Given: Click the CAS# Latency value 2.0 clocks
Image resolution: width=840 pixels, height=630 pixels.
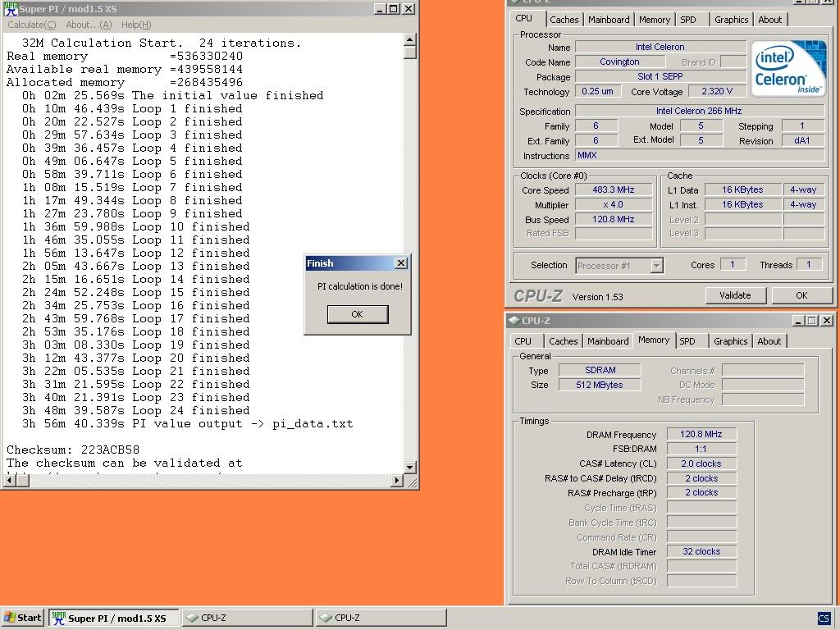Looking at the screenshot, I should [x=701, y=463].
